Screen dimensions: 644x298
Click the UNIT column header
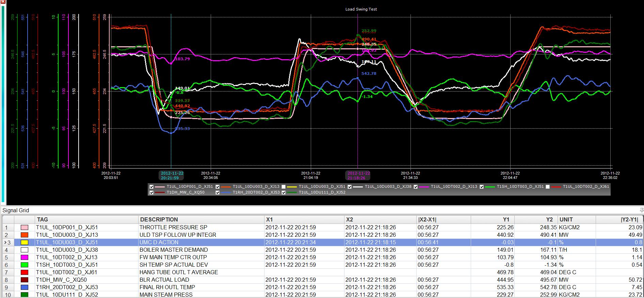(x=577, y=219)
